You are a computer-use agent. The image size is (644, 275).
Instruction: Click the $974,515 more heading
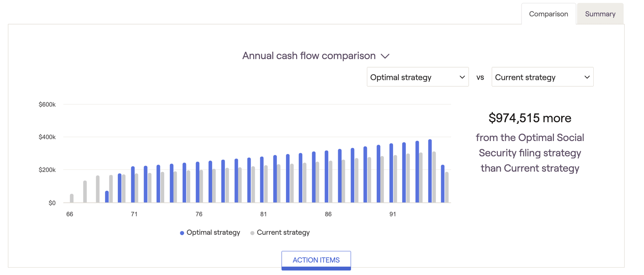point(530,118)
